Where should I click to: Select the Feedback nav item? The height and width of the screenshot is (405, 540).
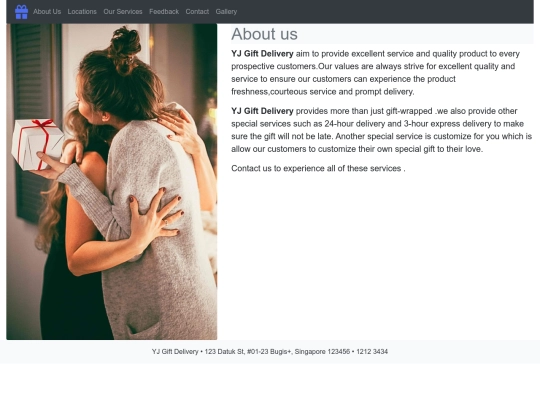(164, 12)
